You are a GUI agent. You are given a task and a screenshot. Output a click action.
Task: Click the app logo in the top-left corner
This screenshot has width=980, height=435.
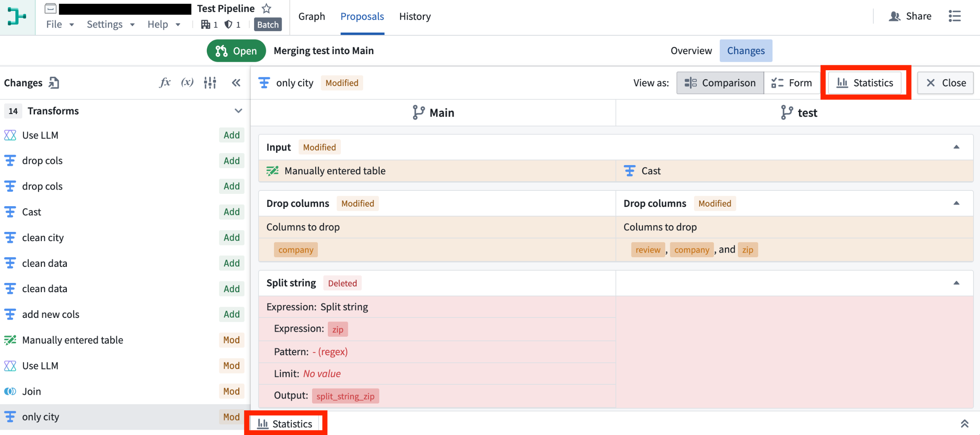(17, 17)
